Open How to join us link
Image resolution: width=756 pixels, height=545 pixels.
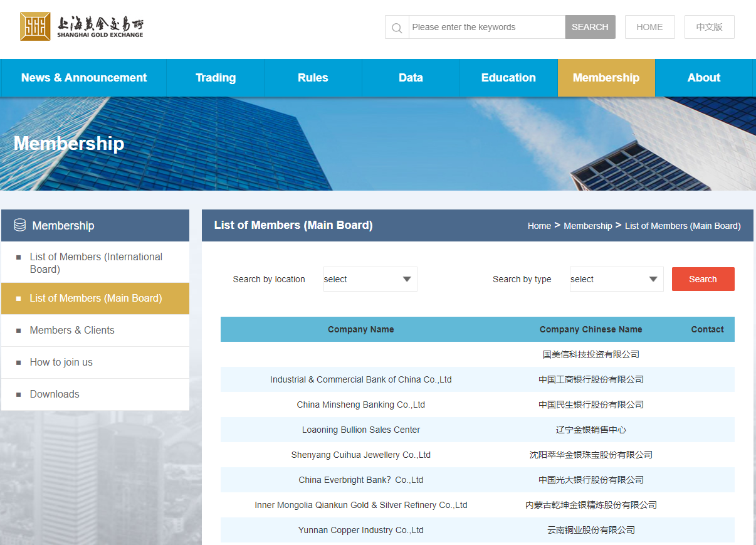tap(95, 362)
